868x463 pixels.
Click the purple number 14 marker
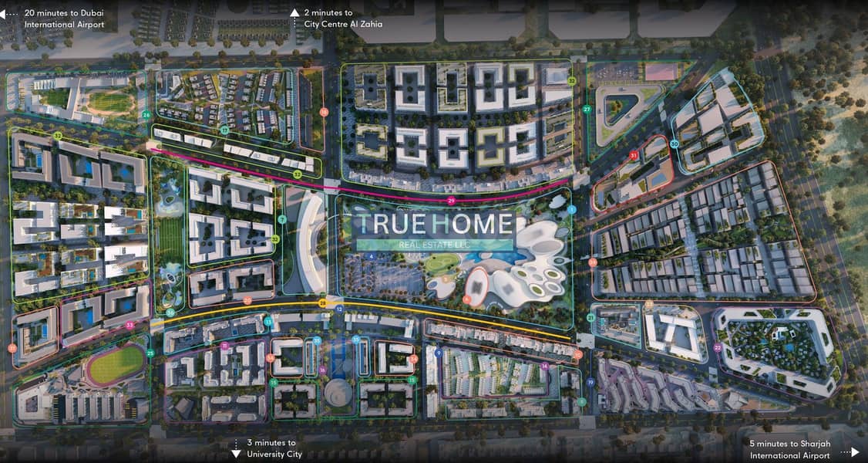(545, 366)
